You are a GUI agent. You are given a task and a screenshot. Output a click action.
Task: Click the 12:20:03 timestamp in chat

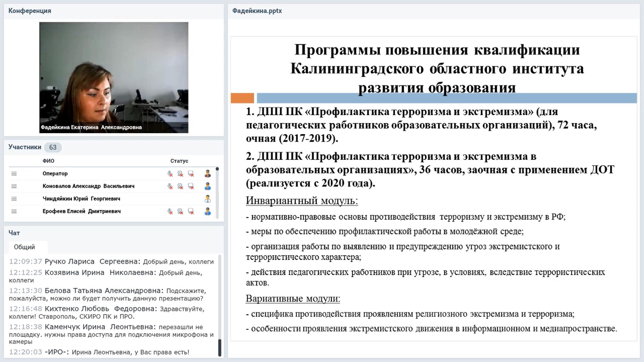click(x=25, y=352)
